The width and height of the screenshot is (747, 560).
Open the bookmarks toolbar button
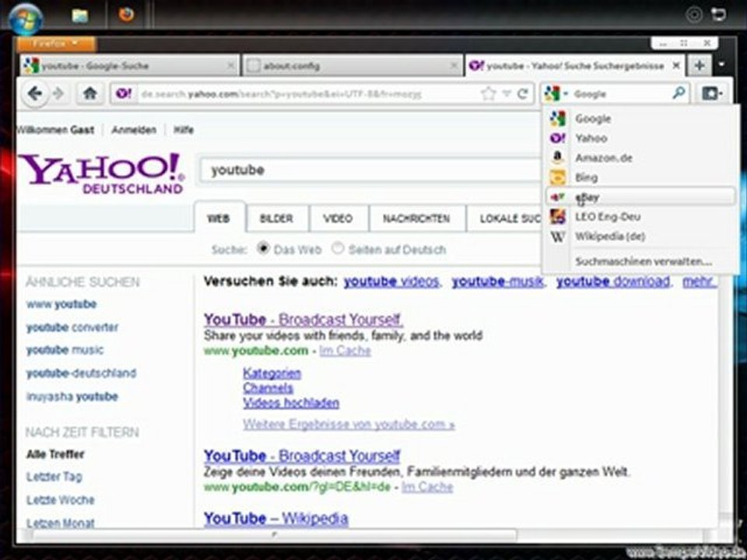(x=712, y=93)
